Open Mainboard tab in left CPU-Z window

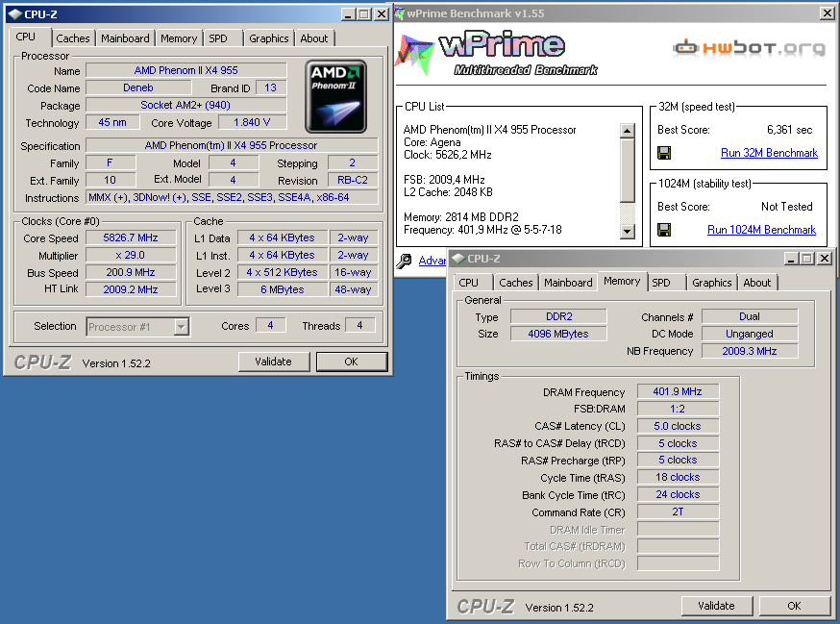click(x=125, y=38)
